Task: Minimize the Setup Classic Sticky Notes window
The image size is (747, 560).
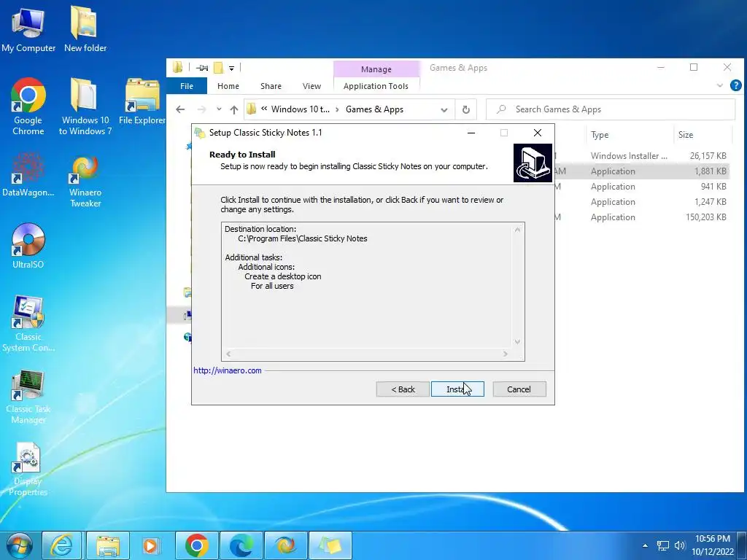Action: click(471, 133)
